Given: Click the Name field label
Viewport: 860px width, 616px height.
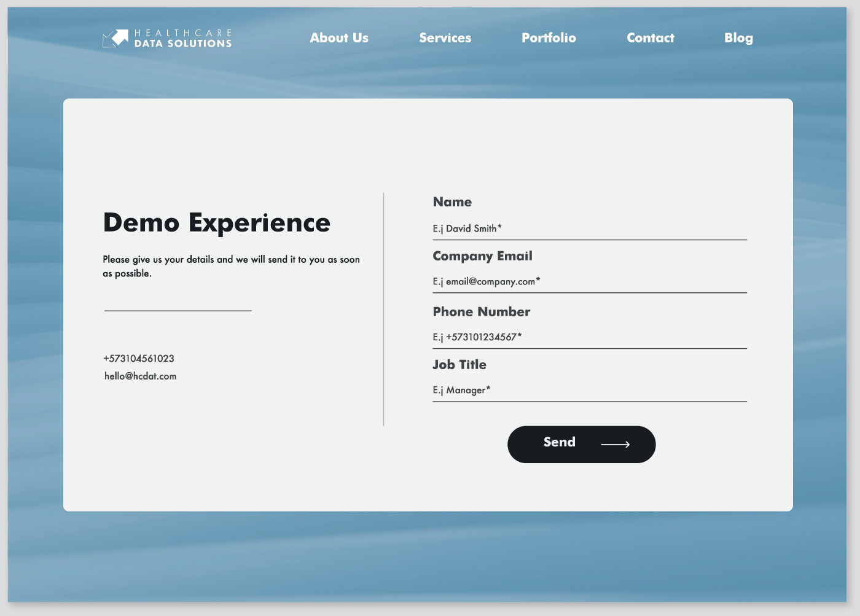Looking at the screenshot, I should tap(452, 202).
